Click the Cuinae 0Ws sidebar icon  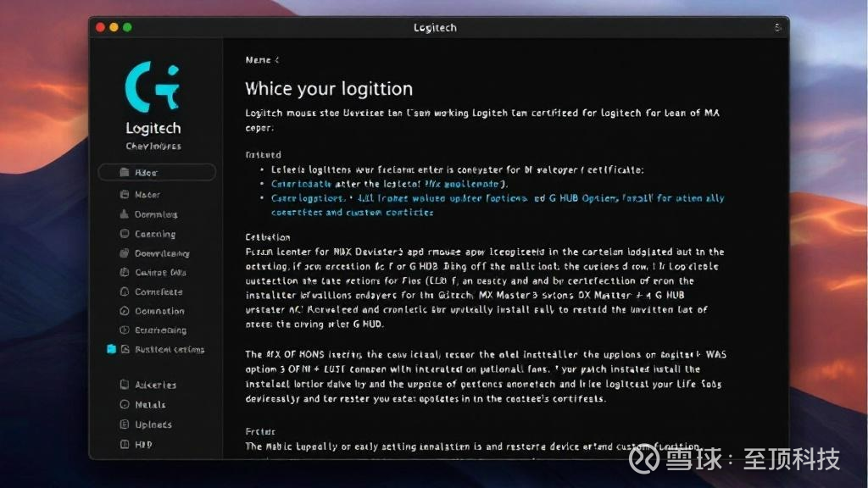[124, 273]
